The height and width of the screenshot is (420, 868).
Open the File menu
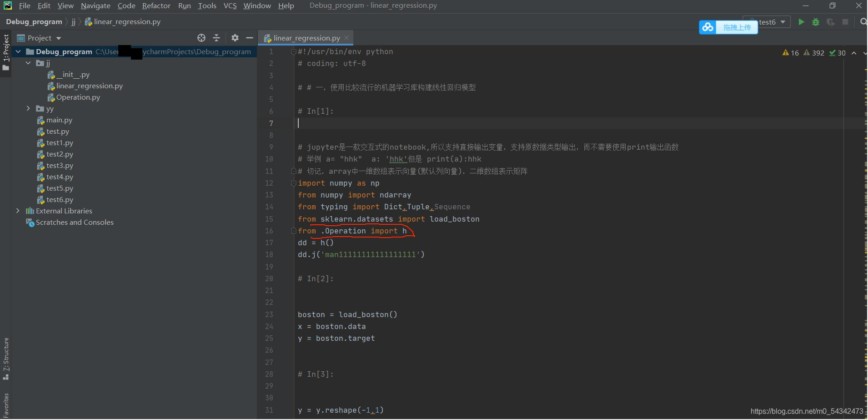click(x=25, y=5)
